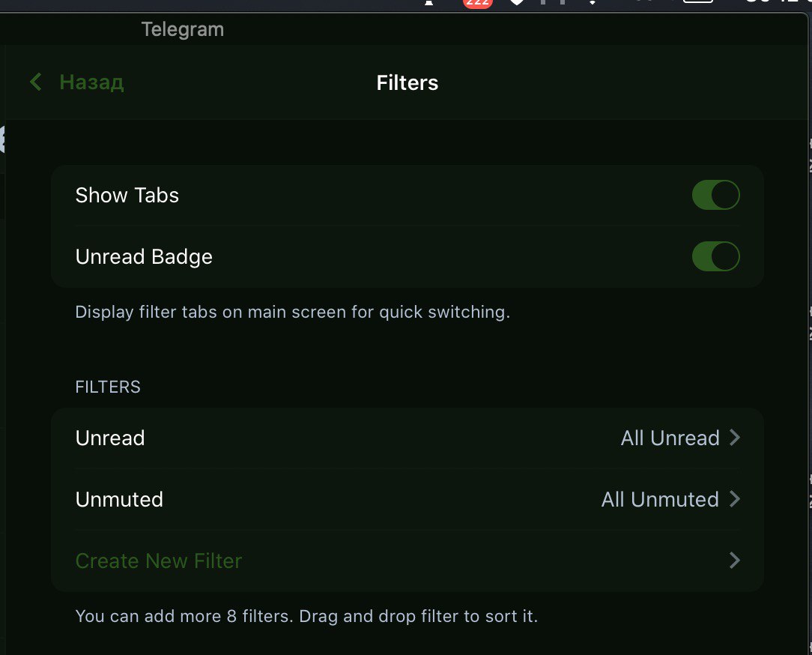Click the red 222 badge in menu bar
812x655 pixels.
coord(477,3)
